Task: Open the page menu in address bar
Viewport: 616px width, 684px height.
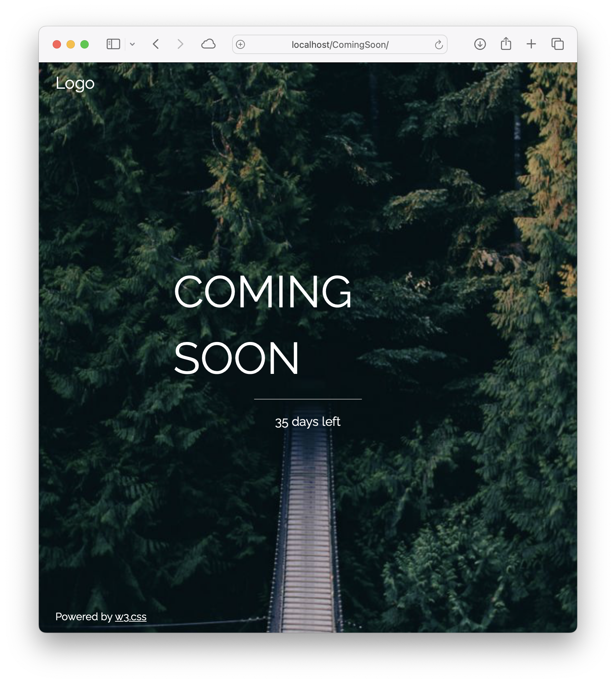Action: (x=240, y=44)
